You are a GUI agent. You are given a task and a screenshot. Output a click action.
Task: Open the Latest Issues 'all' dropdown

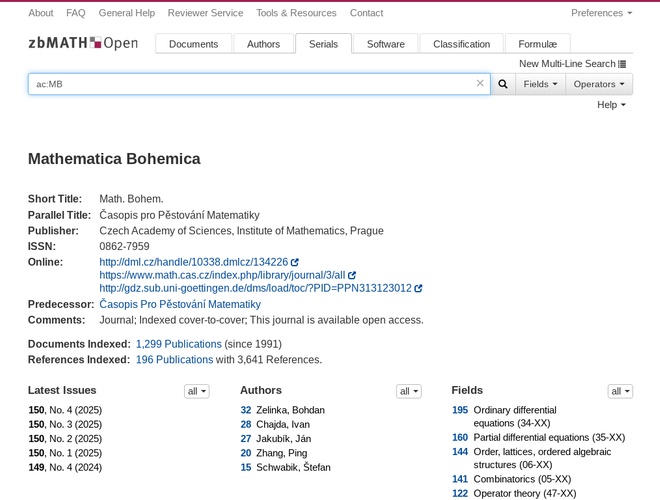197,391
